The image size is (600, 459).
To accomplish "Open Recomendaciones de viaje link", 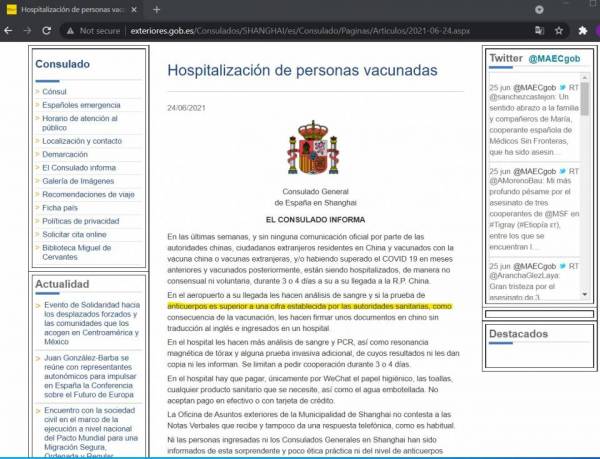I will [x=88, y=194].
